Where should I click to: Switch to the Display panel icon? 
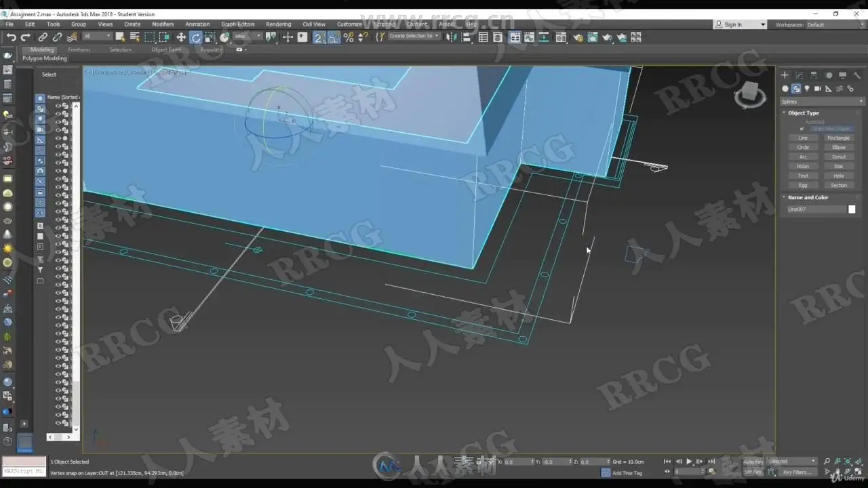[x=842, y=75]
